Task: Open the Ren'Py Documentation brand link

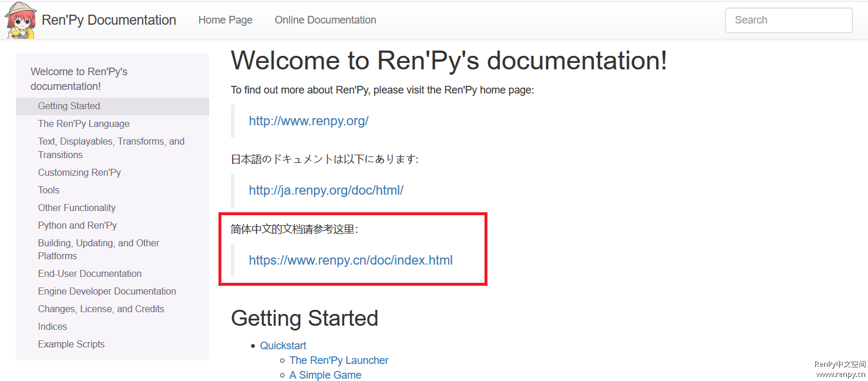Action: (x=109, y=20)
